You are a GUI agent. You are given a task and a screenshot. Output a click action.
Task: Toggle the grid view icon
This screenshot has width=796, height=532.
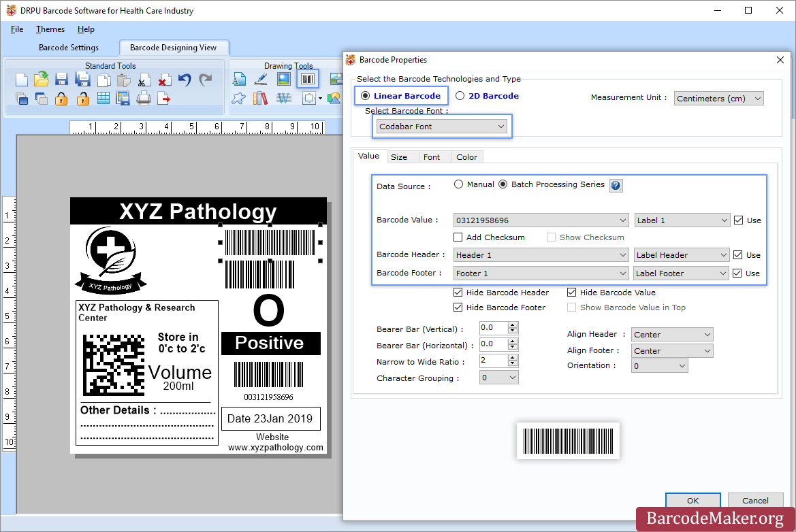click(x=103, y=99)
